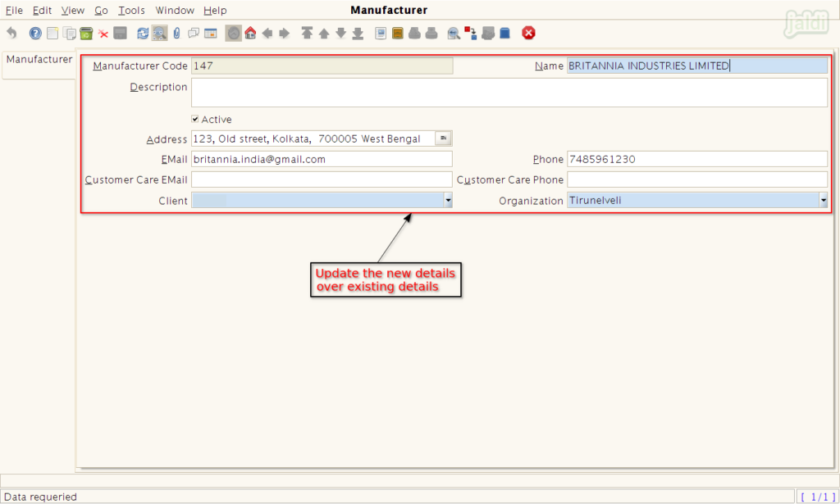The width and height of the screenshot is (840, 504).
Task: Click the Print icon in the toolbar
Action: pyautogui.click(x=431, y=33)
